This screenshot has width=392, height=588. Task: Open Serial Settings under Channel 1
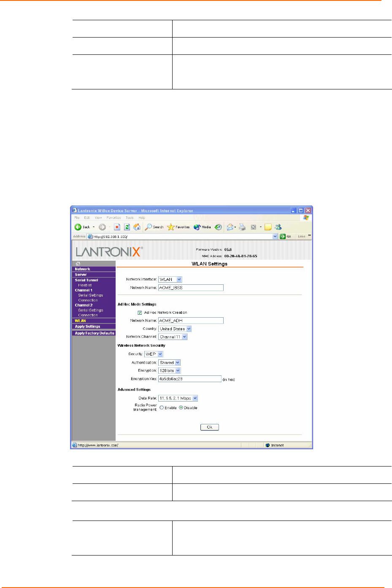coord(90,295)
